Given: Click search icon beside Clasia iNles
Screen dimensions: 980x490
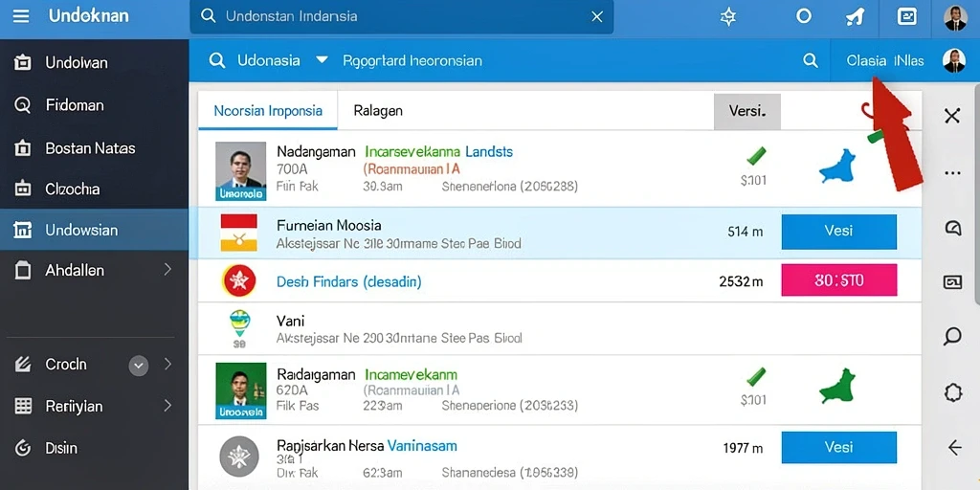Looking at the screenshot, I should click(810, 60).
